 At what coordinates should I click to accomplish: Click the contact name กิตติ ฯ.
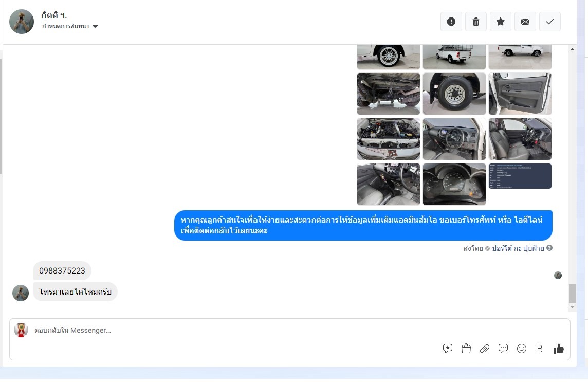click(54, 15)
